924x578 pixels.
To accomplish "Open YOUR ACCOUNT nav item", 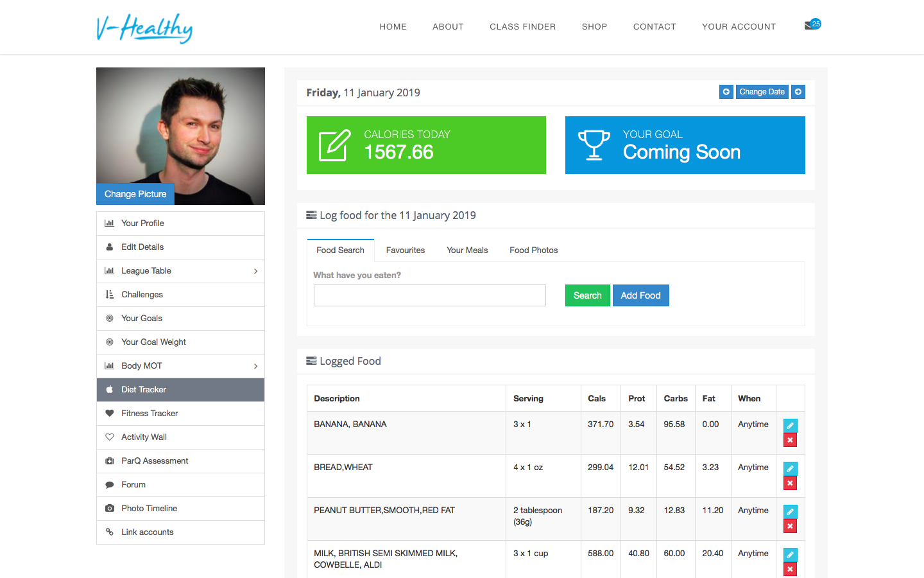I will [739, 27].
